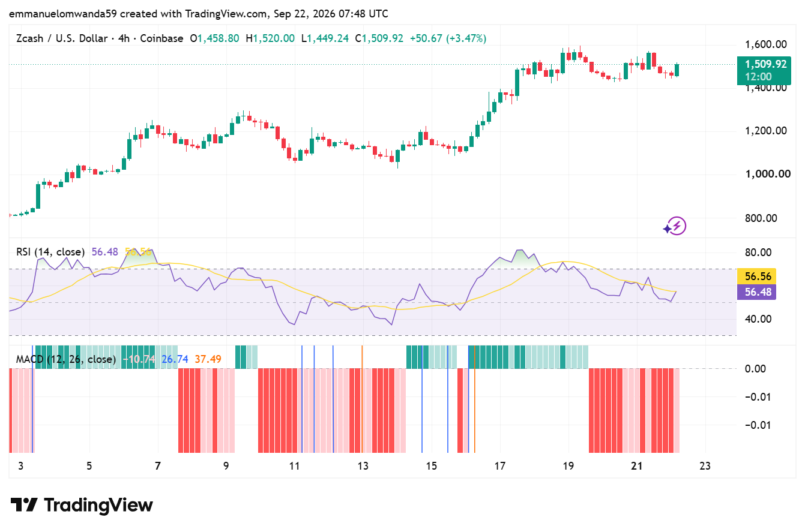Image resolution: width=805 pixels, height=532 pixels.
Task: Click the RSI 80.00 scale label
Action: 758,252
